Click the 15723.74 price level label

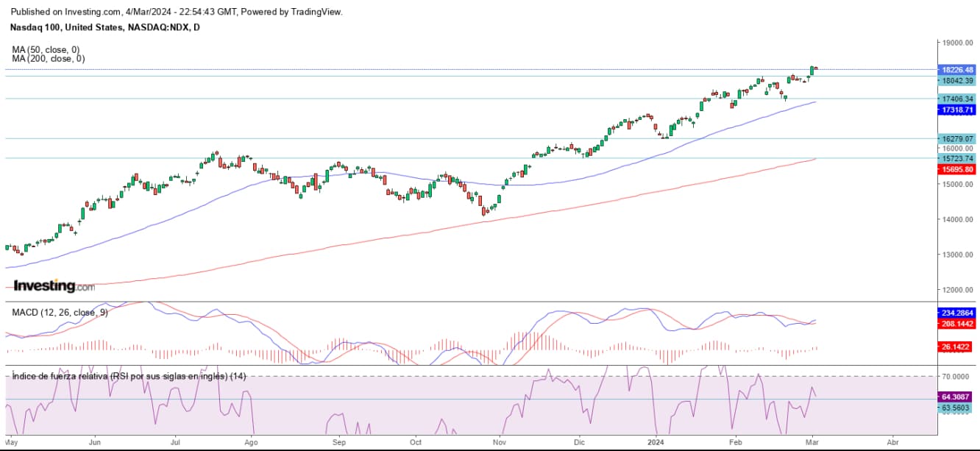point(957,158)
